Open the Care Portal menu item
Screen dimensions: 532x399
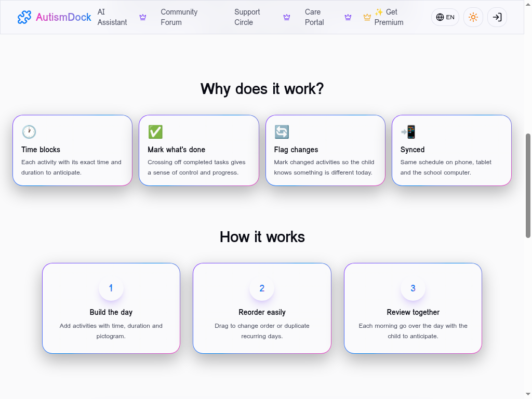click(314, 17)
